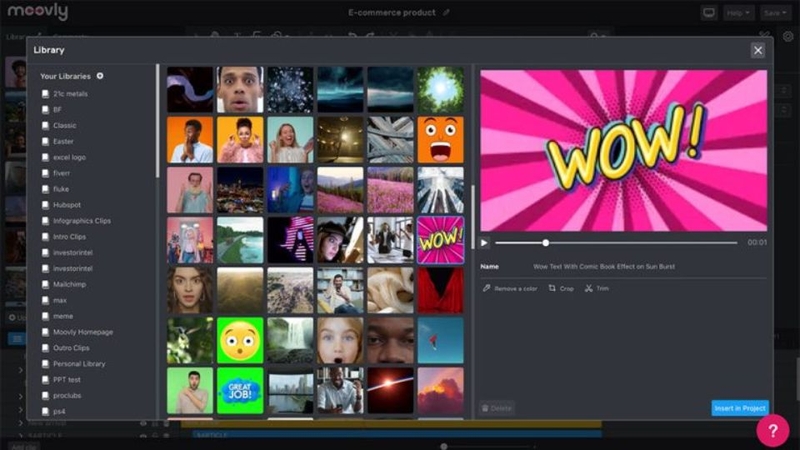The width and height of the screenshot is (800, 450).
Task: Click the Trim scissors icon
Action: click(589, 288)
